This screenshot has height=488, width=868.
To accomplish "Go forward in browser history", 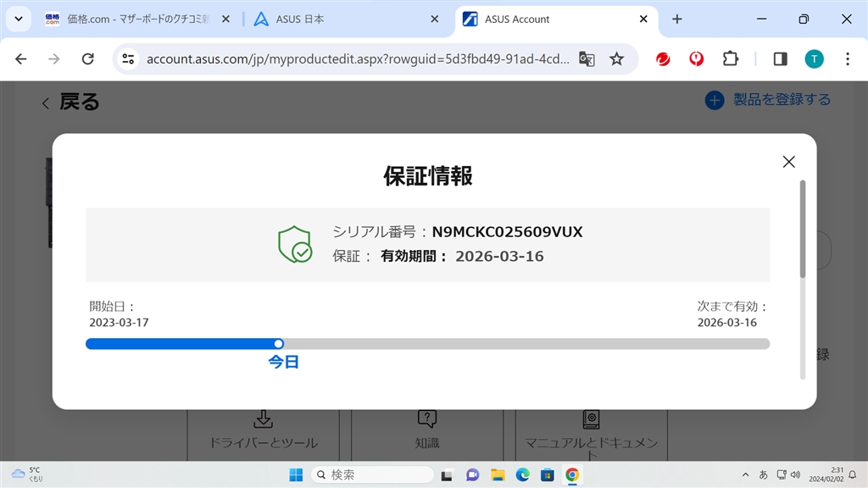I will tap(53, 58).
